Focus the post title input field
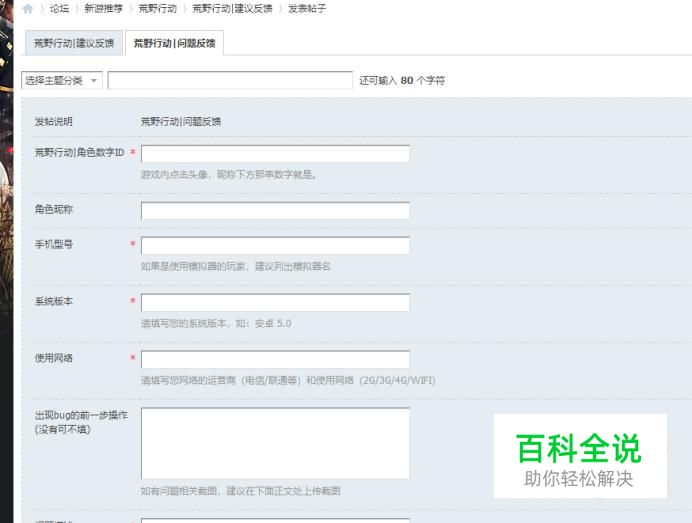The width and height of the screenshot is (692, 523). click(230, 80)
